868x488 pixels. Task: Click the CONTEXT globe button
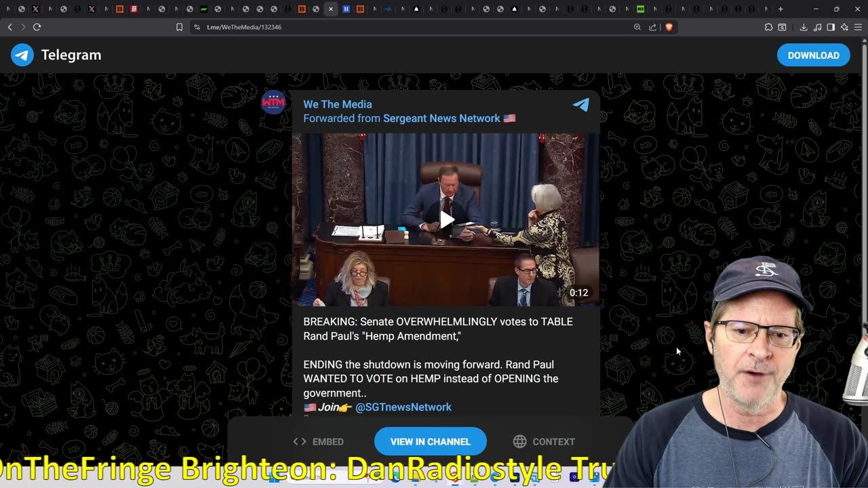(544, 442)
